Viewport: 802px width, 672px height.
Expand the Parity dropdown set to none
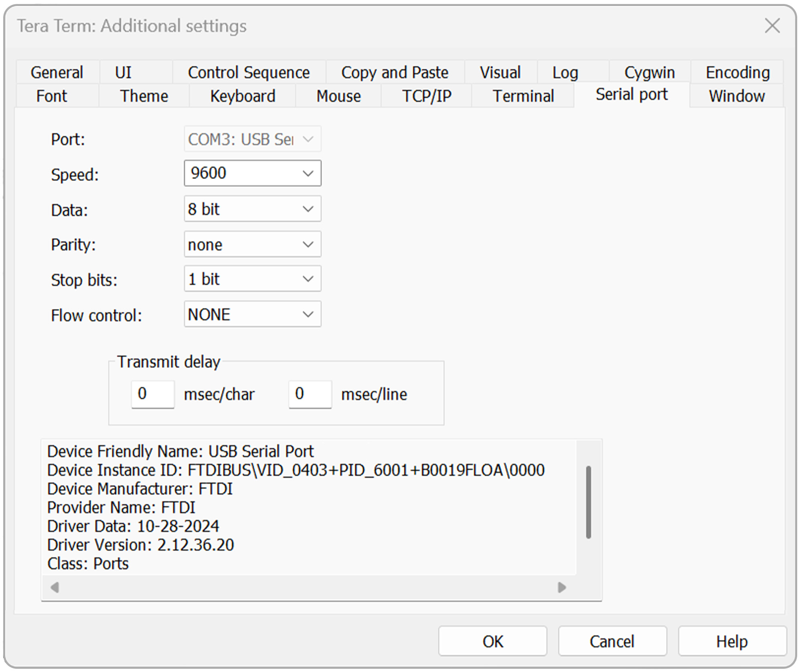[253, 244]
